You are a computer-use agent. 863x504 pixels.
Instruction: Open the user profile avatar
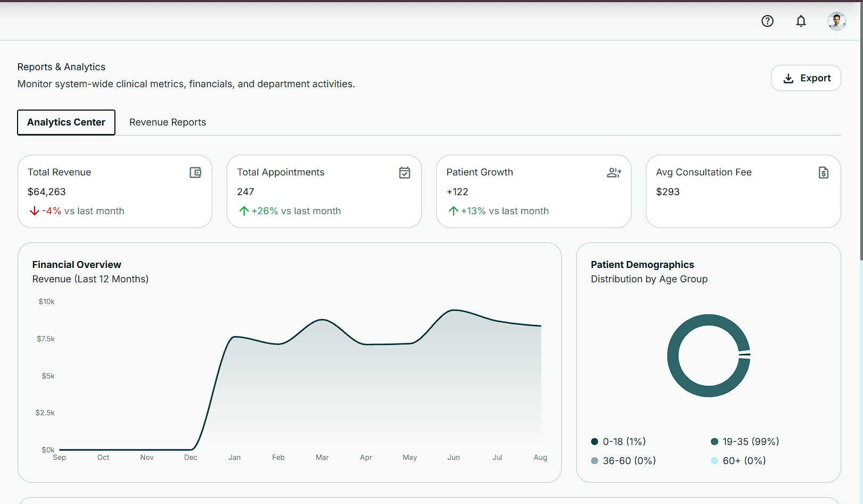(x=836, y=21)
